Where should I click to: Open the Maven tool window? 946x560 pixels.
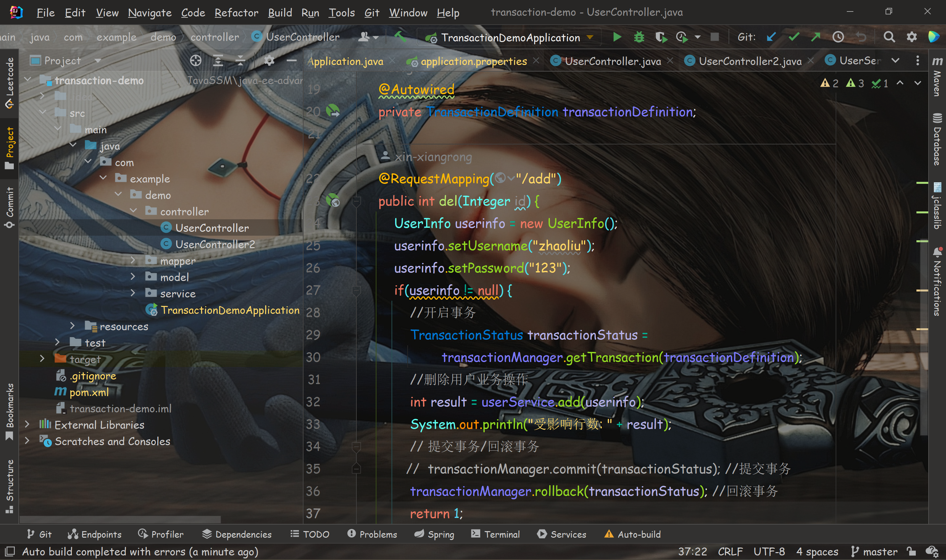coord(937,76)
